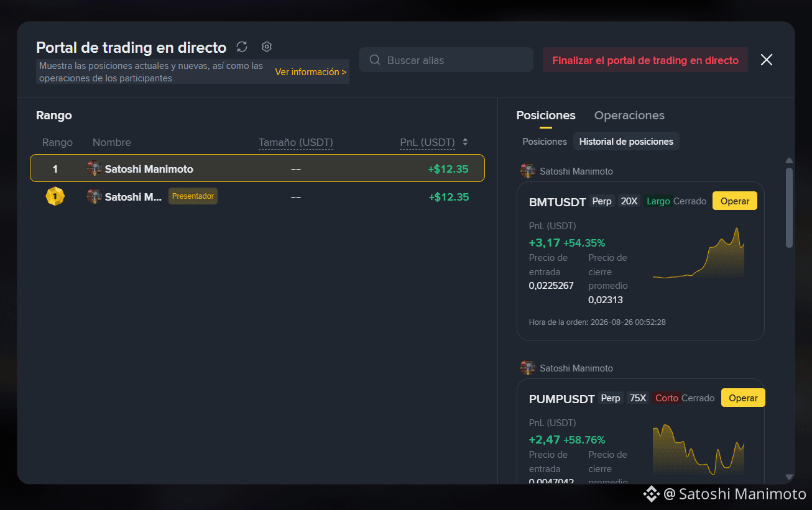Click the avatar above the BMTUSDT card
The height and width of the screenshot is (510, 812).
tap(528, 171)
